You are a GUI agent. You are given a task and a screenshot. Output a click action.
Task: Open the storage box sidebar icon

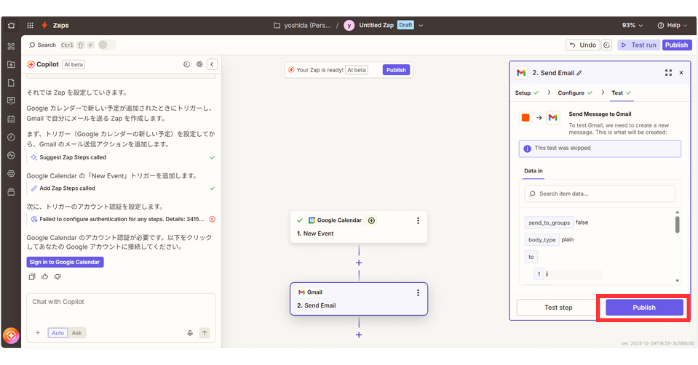click(x=11, y=192)
